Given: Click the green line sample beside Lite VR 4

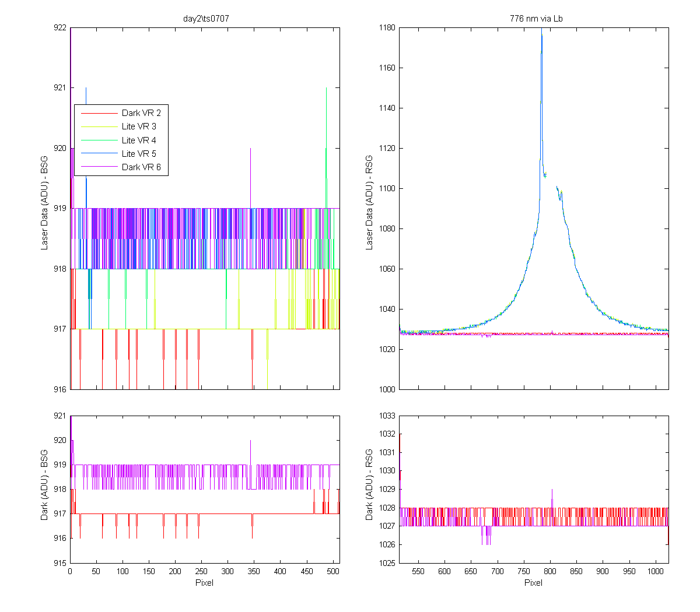Looking at the screenshot, I should click(99, 140).
